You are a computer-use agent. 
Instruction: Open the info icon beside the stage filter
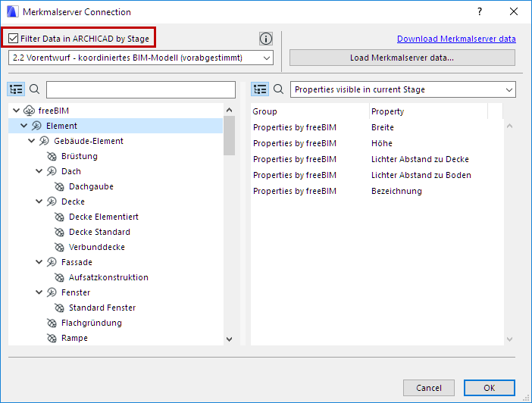click(266, 39)
